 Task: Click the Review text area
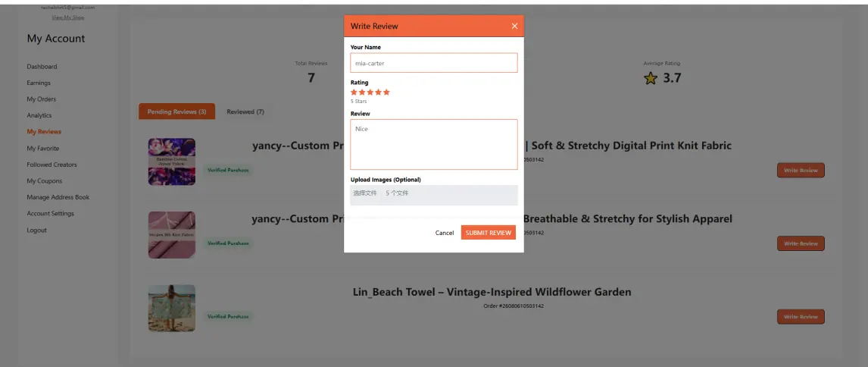click(x=434, y=144)
